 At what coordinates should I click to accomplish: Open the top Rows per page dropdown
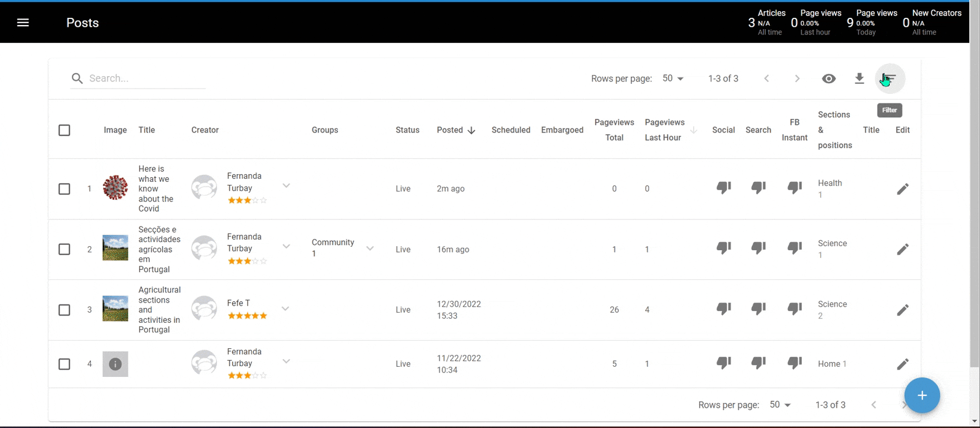tap(674, 78)
